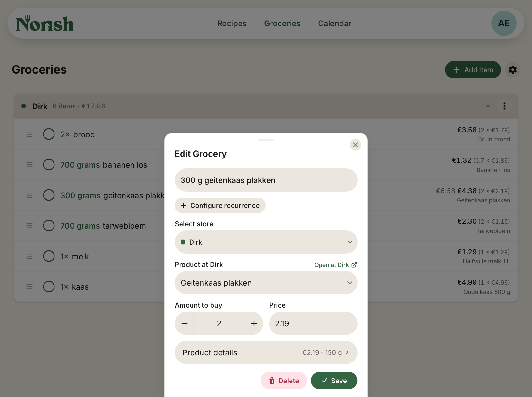Grab the drag handle for melk
The width and height of the screenshot is (532, 397).
click(x=29, y=256)
